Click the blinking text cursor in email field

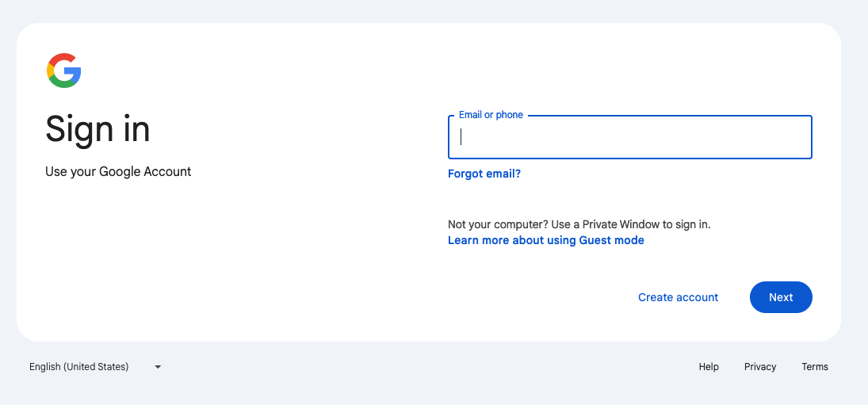click(461, 137)
